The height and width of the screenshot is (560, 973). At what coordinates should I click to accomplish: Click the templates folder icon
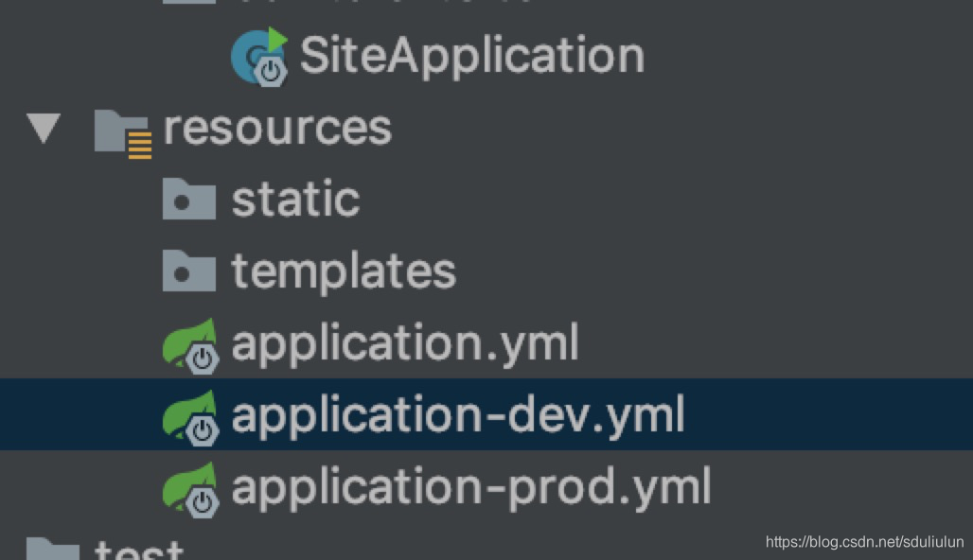[189, 271]
